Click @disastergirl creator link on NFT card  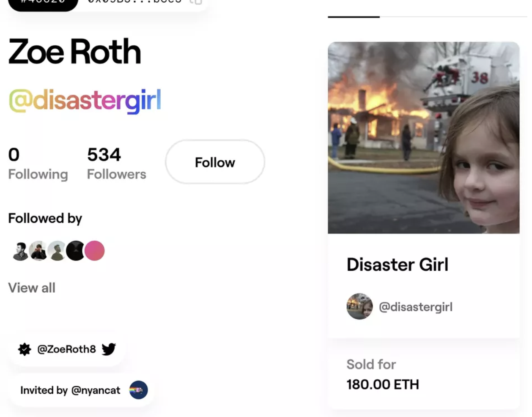click(x=416, y=307)
